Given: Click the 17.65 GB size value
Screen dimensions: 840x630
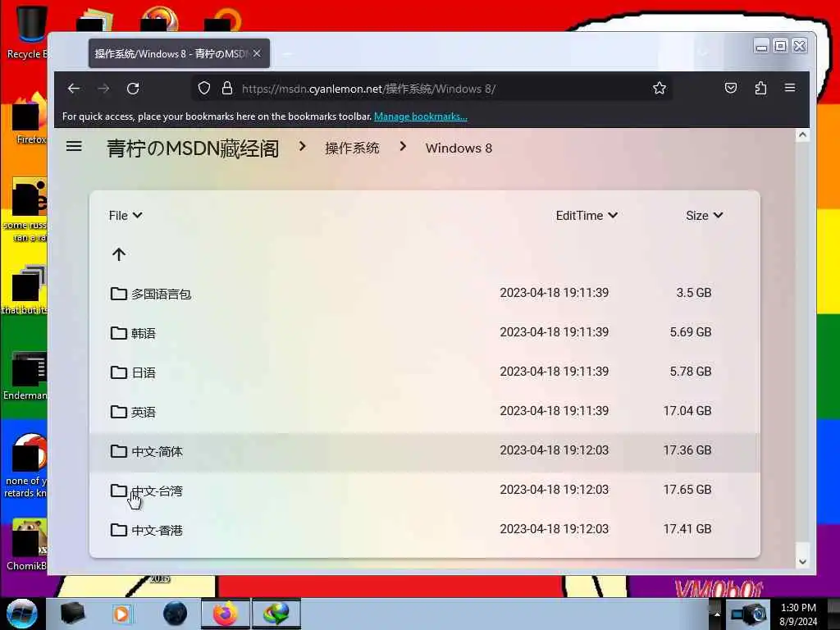Looking at the screenshot, I should click(687, 490).
